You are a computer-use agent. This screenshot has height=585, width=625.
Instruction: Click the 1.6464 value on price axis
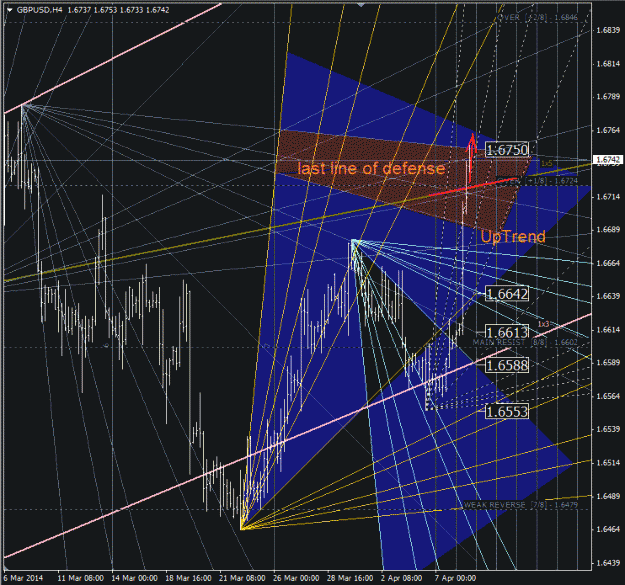pos(608,530)
